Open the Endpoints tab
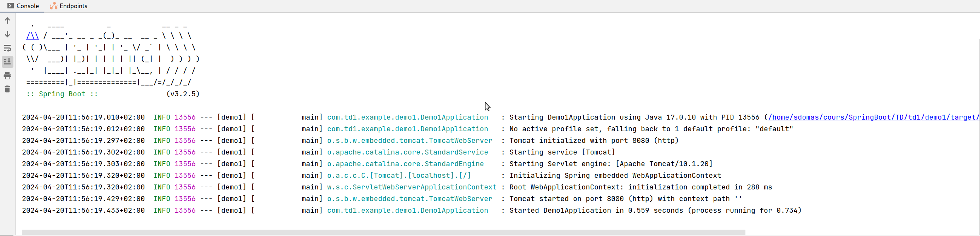The height and width of the screenshot is (236, 980). (x=69, y=6)
